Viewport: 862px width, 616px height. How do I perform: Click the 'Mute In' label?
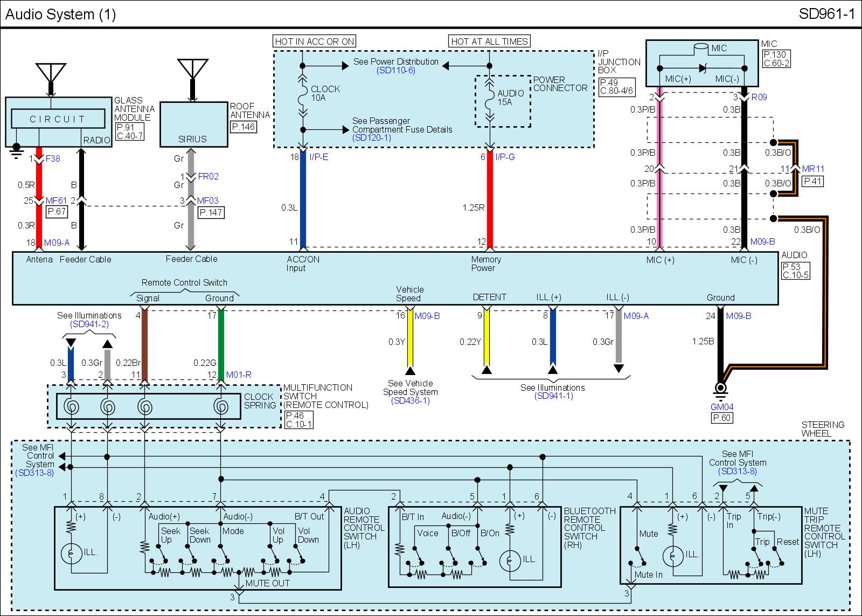[x=648, y=575]
